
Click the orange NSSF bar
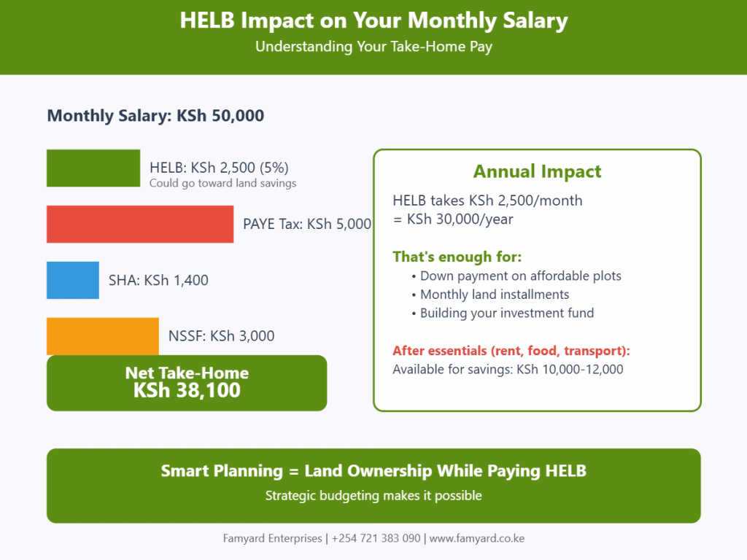tap(102, 336)
